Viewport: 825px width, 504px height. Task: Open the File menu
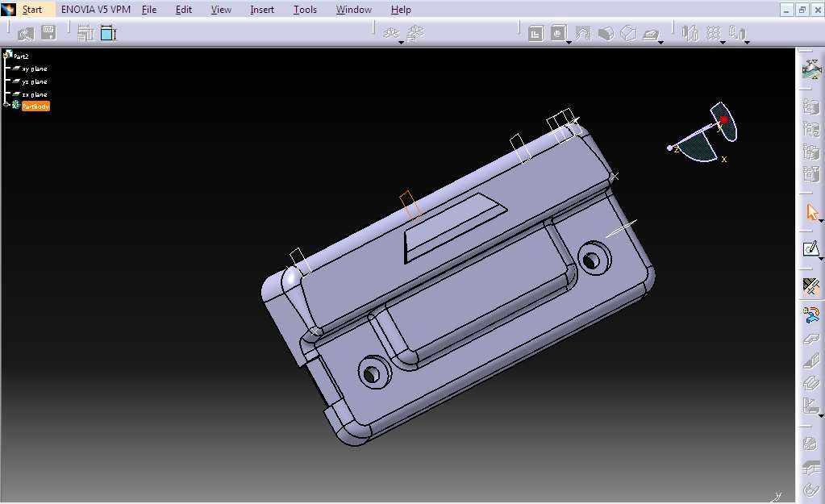pyautogui.click(x=149, y=10)
